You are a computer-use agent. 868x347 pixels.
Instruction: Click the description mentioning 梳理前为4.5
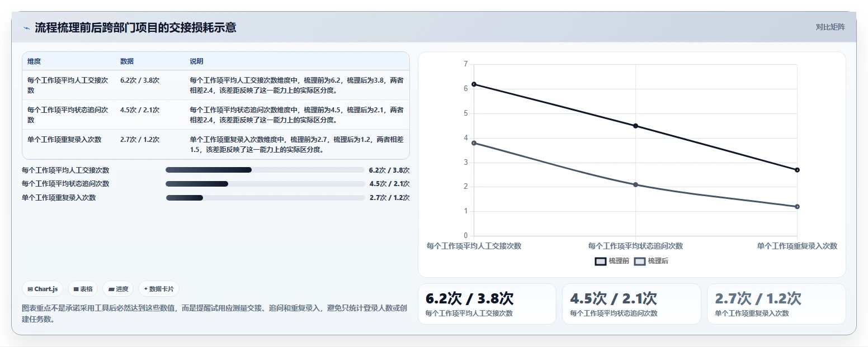click(x=296, y=115)
